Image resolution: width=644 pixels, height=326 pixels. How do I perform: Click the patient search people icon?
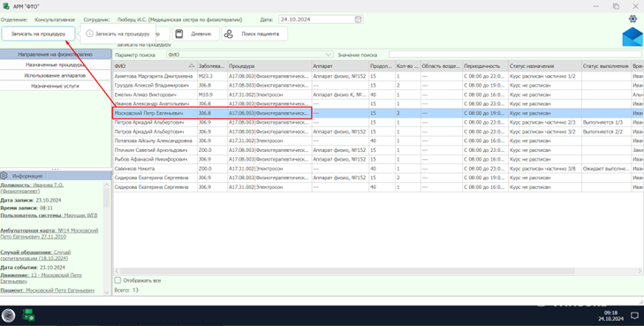pos(228,34)
